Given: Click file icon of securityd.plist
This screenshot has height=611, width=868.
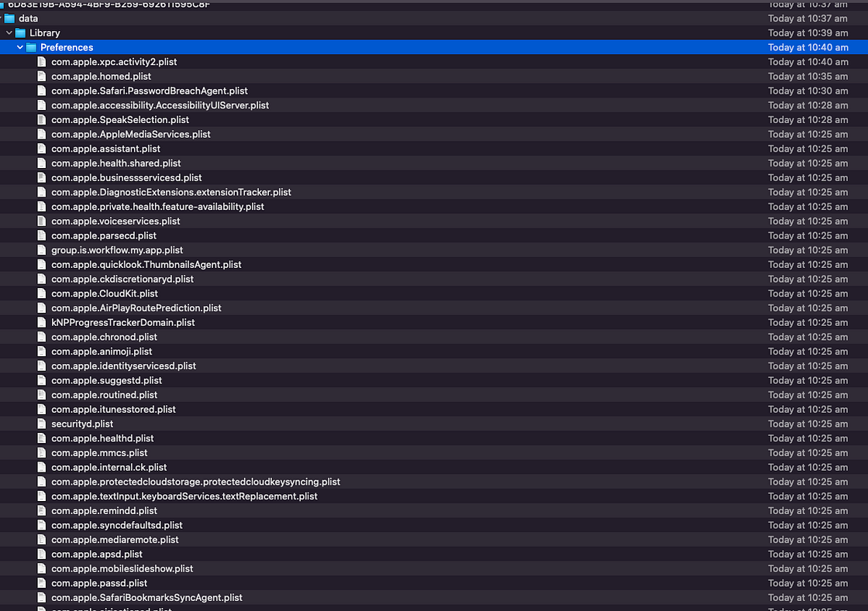Looking at the screenshot, I should click(42, 424).
